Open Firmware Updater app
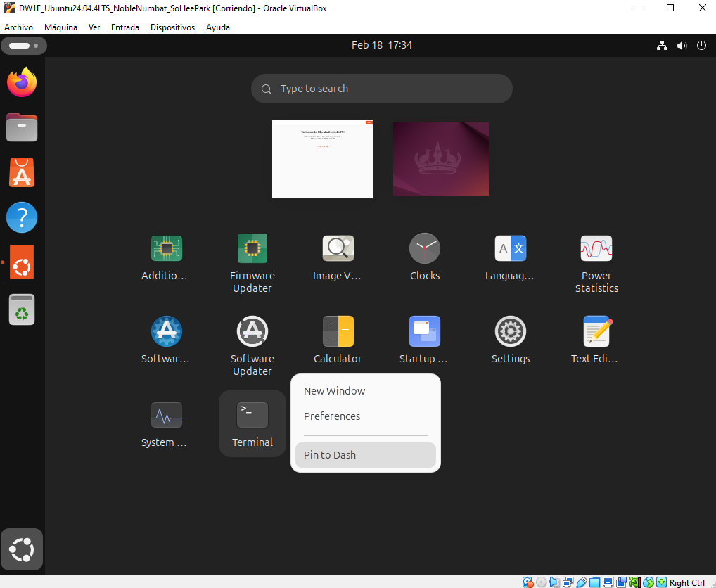 pos(252,248)
